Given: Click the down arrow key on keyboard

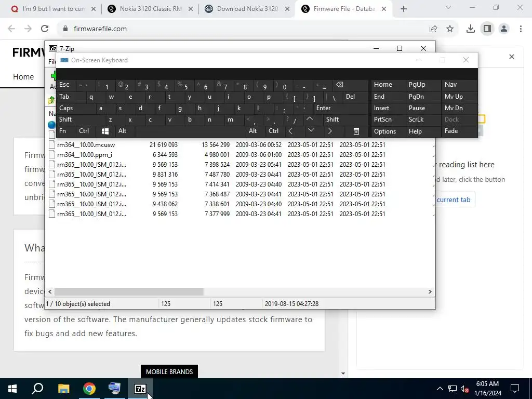Looking at the screenshot, I should [x=311, y=130].
